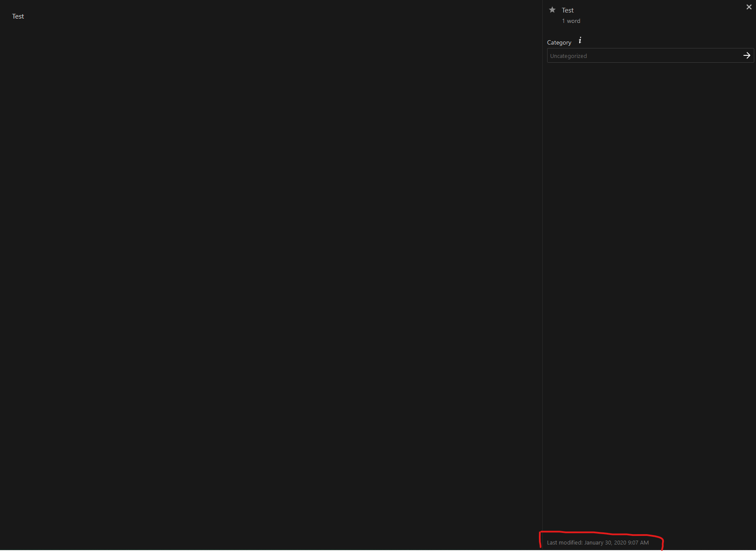This screenshot has height=551, width=756.
Task: Click the Category label
Action: click(x=559, y=42)
